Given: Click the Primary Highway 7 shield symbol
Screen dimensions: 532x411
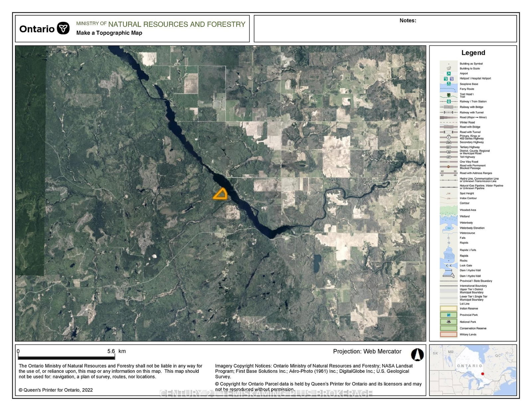Looking at the screenshot, I should 449,137.
